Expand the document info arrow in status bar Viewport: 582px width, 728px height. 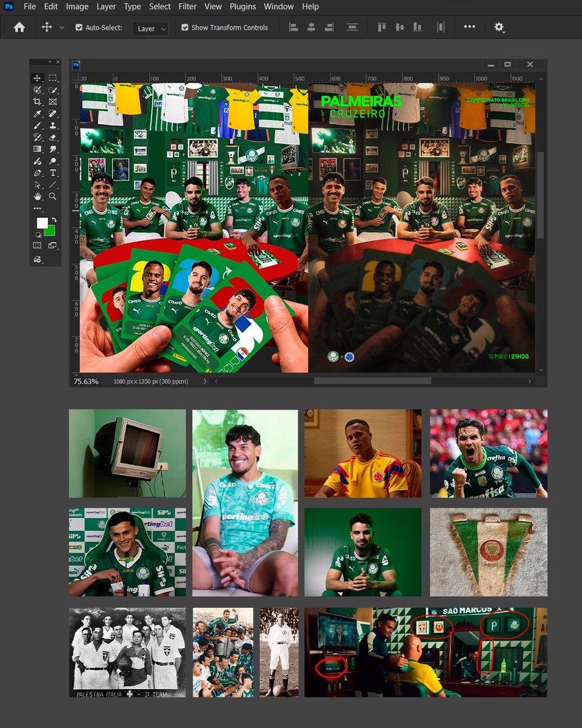[204, 382]
